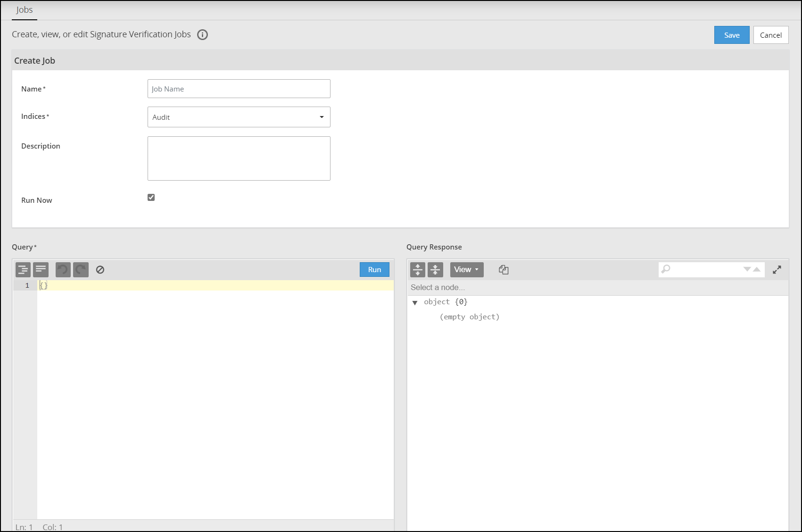Viewport: 802px width, 532px height.
Task: Open the Indices dropdown showing Audit
Action: tap(239, 117)
